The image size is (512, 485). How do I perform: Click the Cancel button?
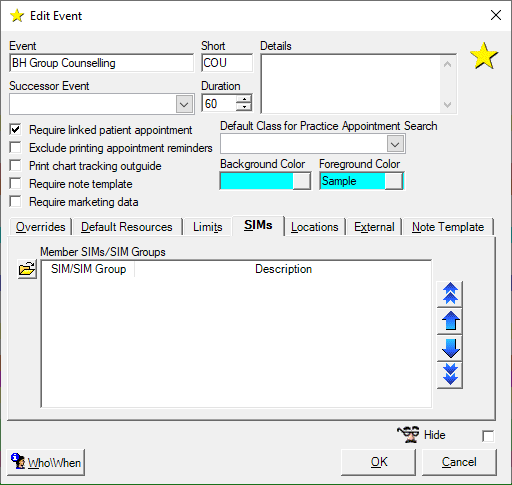459,462
